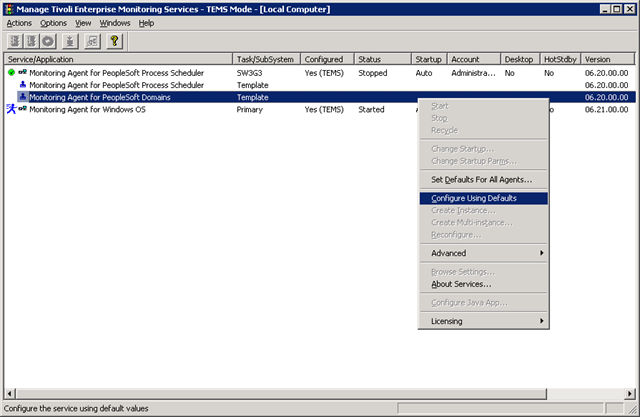Click the Browse Settings context menu entry
Screen dimensions: 640x417
[x=484, y=272]
